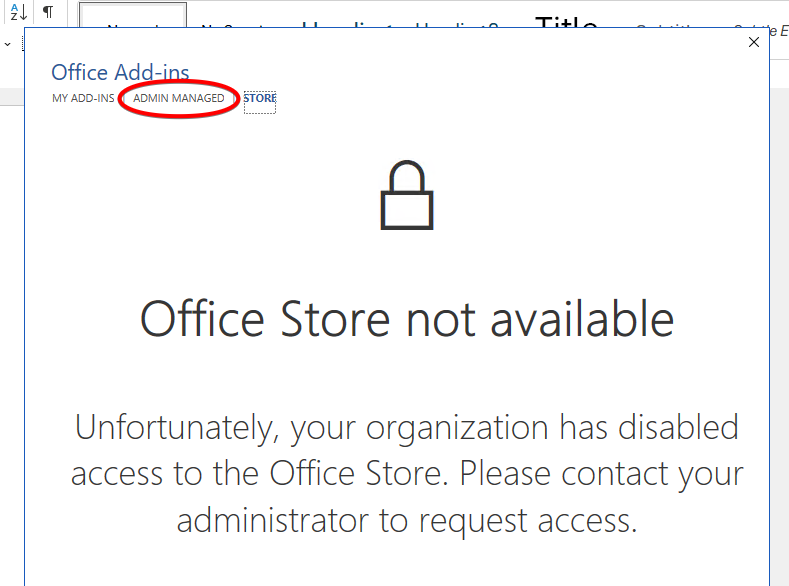The image size is (789, 586).
Task: Open the ADMIN MANAGED tab
Action: coord(179,99)
